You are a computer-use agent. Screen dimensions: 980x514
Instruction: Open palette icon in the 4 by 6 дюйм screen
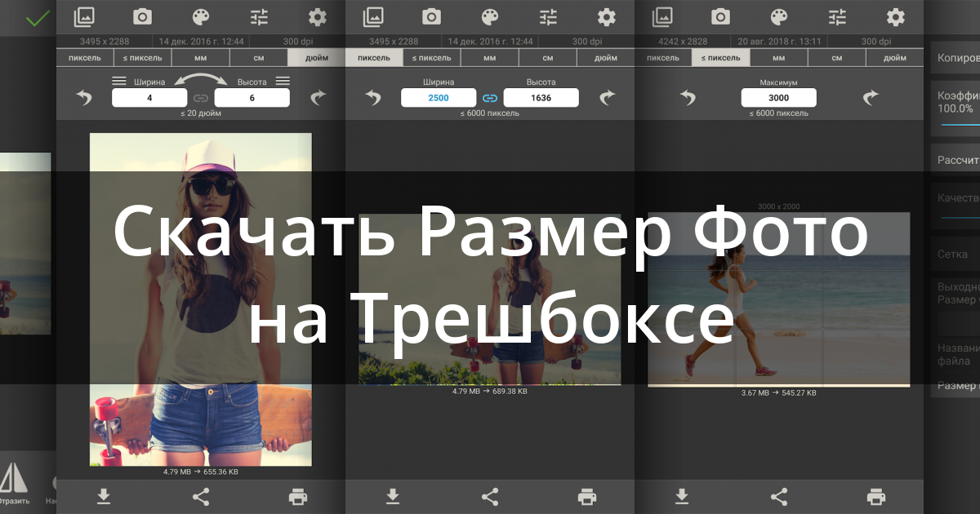pyautogui.click(x=201, y=16)
